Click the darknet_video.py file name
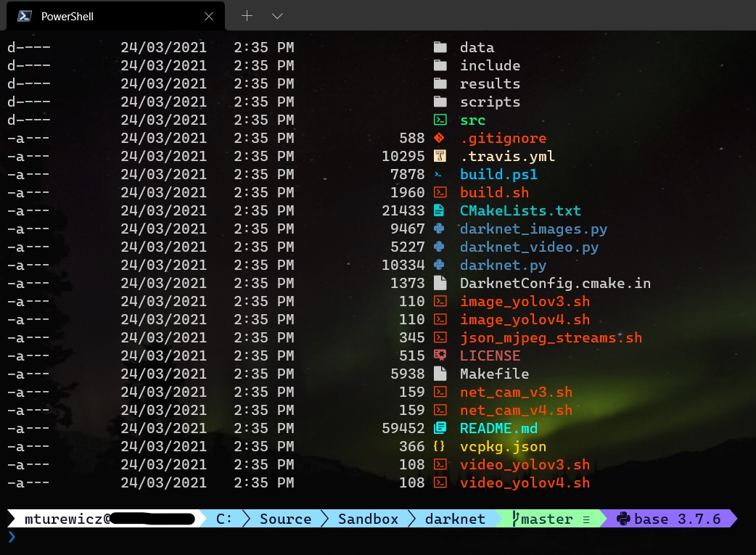The height and width of the screenshot is (555, 756). pyautogui.click(x=529, y=247)
